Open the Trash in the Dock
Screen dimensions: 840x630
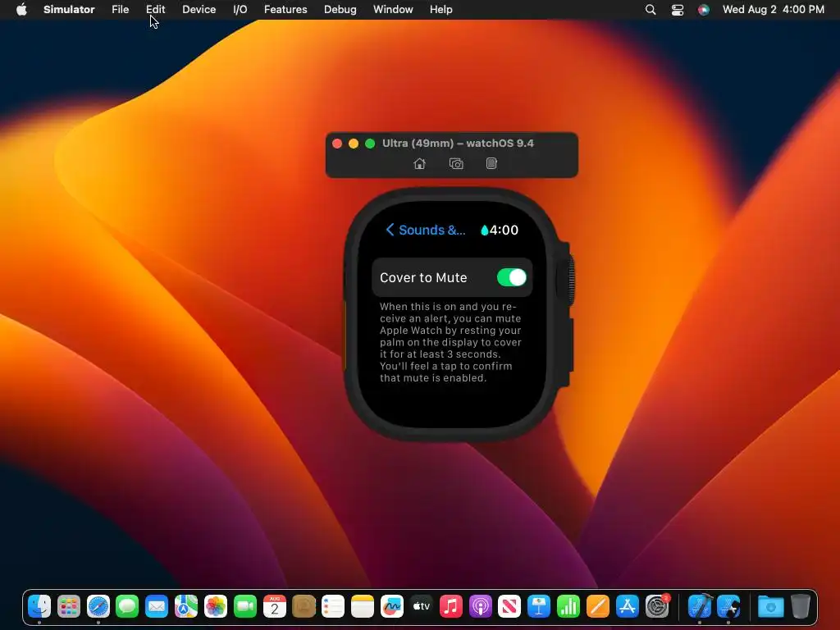(x=800, y=606)
